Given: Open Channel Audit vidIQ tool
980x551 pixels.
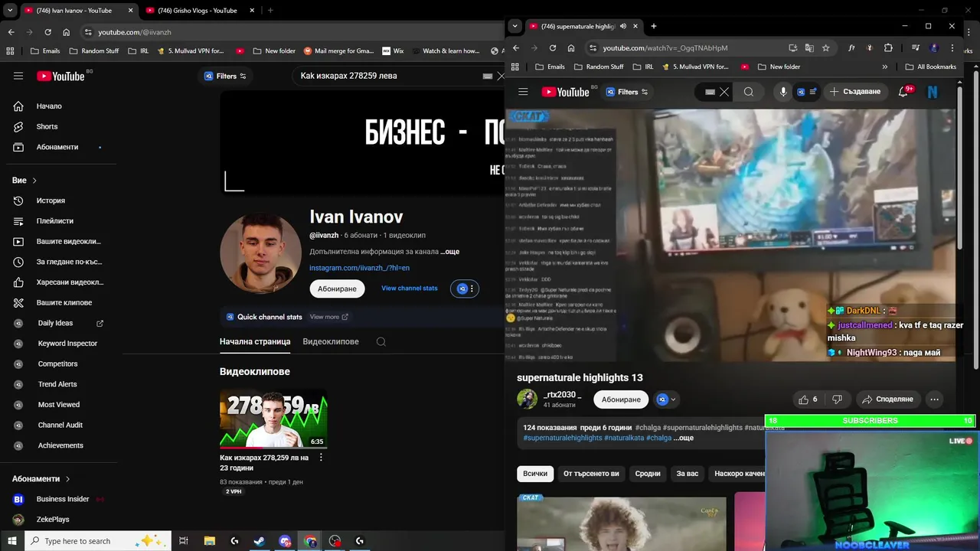Looking at the screenshot, I should point(60,425).
